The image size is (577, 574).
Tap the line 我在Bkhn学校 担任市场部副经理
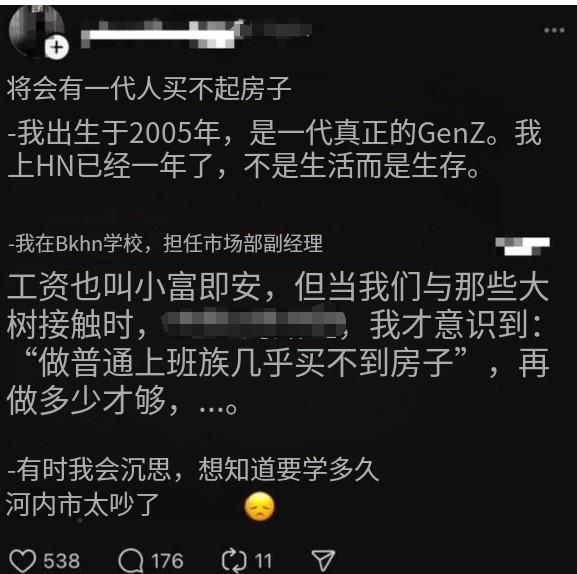pyautogui.click(x=165, y=244)
